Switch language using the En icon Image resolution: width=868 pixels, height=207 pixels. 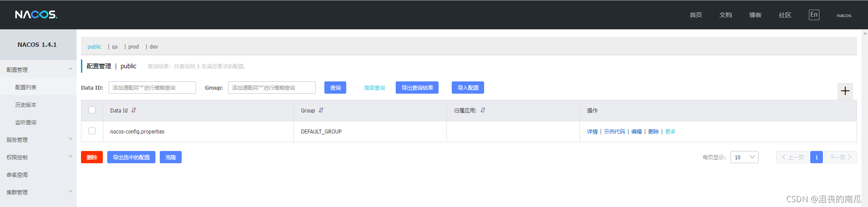point(814,15)
